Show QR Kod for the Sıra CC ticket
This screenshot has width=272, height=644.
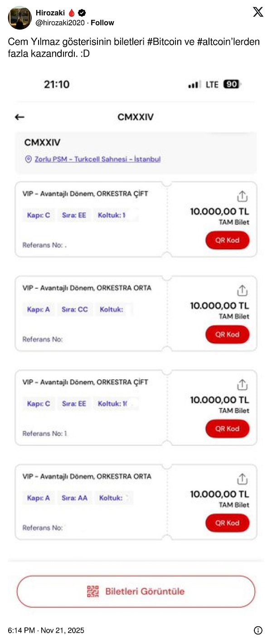point(227,335)
